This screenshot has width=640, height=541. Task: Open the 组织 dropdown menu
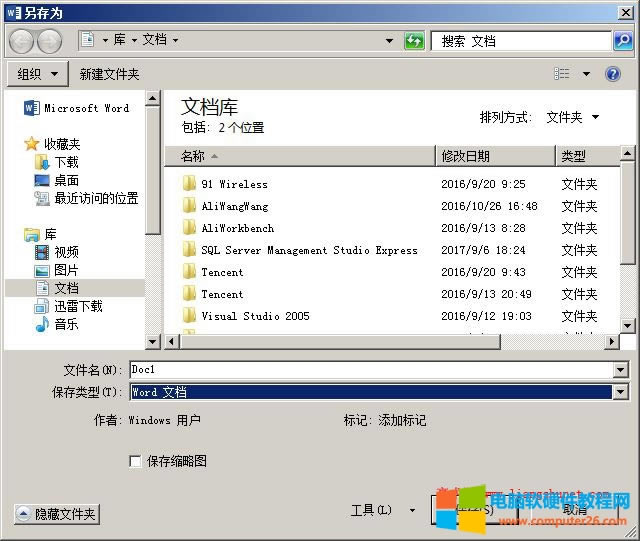(38, 74)
